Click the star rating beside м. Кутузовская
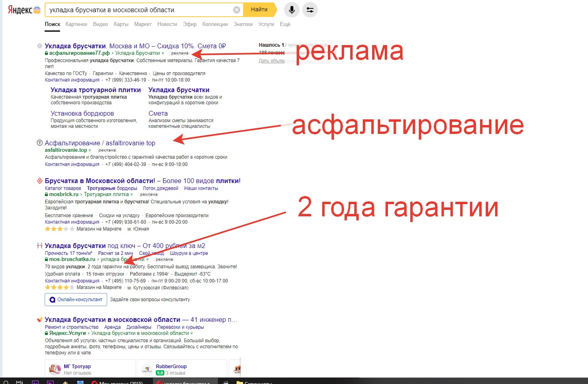Image resolution: width=588 pixels, height=384 pixels. pyautogui.click(x=60, y=287)
